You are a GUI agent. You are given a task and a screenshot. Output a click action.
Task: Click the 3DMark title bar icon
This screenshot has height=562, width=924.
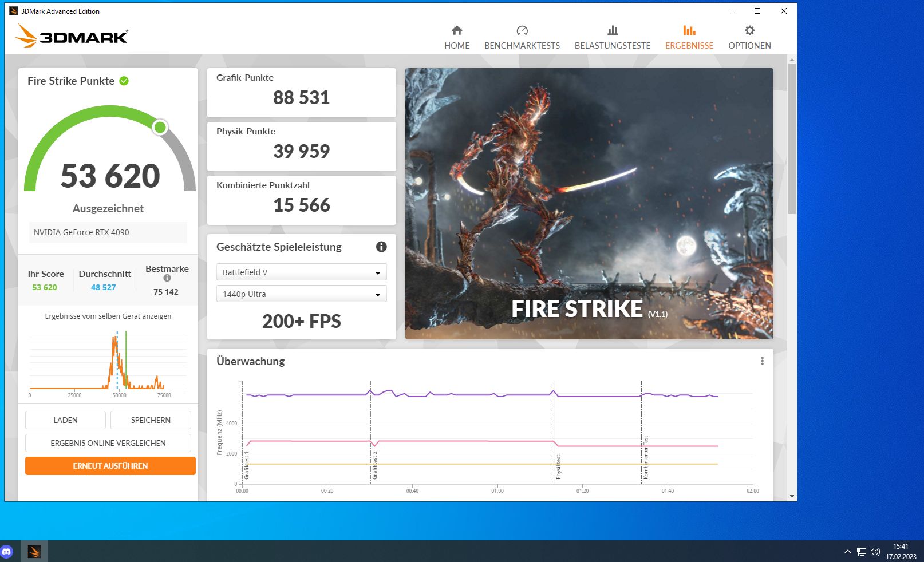pyautogui.click(x=14, y=11)
